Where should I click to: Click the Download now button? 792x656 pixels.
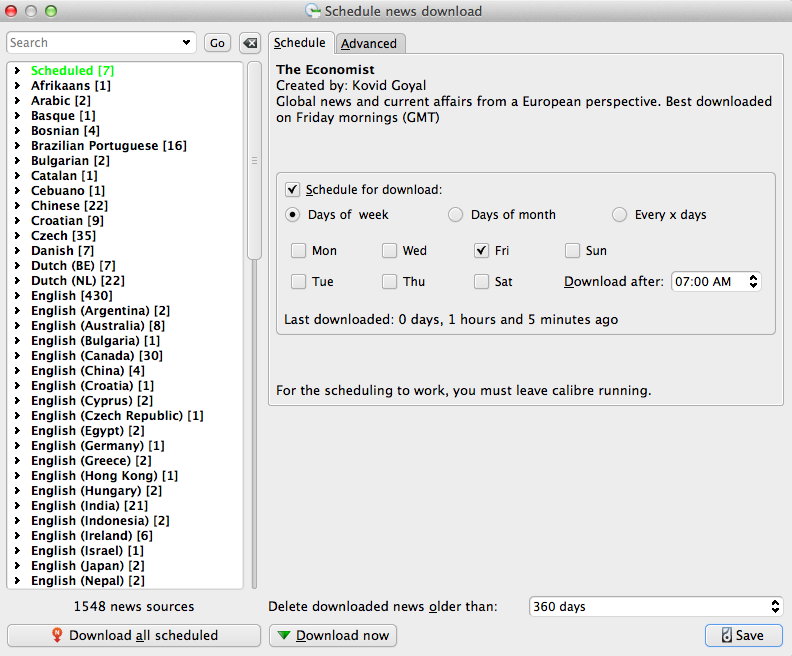click(x=333, y=635)
